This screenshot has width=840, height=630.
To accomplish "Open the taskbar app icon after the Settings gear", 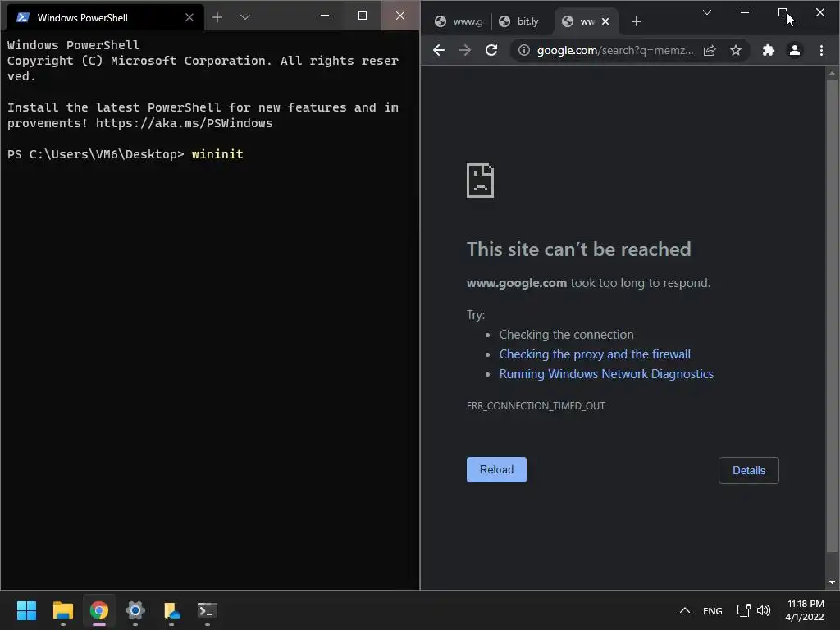I will coord(171,610).
